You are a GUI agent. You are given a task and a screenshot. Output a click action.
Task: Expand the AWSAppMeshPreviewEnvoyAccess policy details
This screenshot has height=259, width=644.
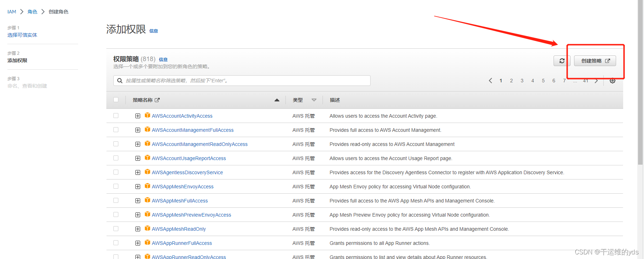pos(138,215)
